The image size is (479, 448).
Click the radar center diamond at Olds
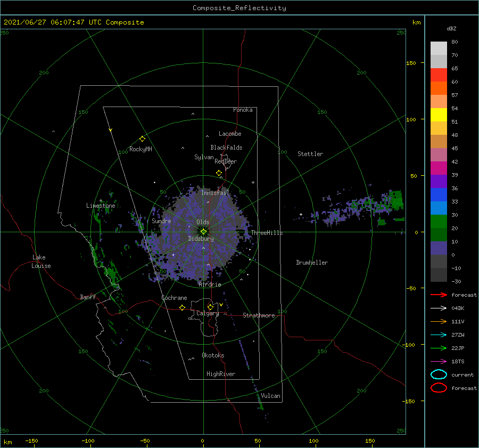203,232
